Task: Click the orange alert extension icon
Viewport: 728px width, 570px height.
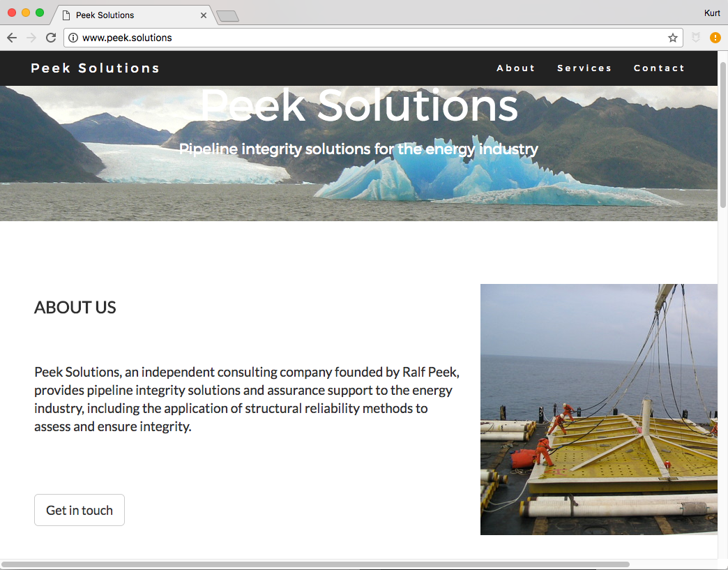Action: click(x=715, y=38)
